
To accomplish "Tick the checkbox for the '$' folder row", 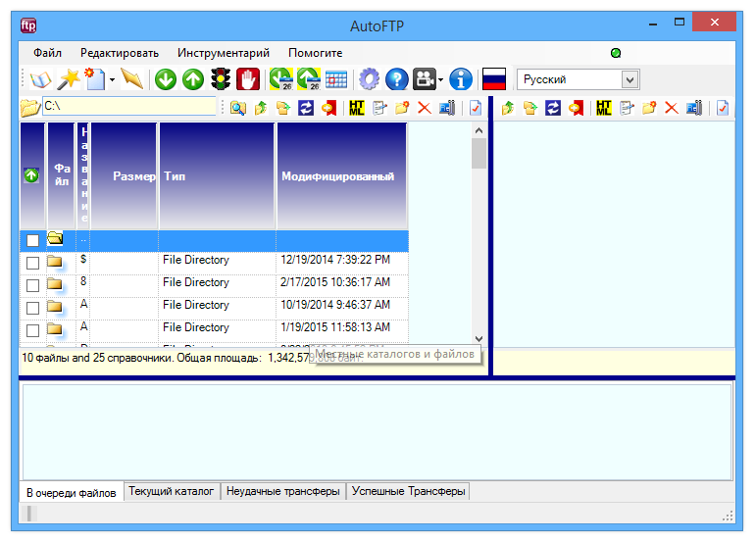I will click(32, 263).
